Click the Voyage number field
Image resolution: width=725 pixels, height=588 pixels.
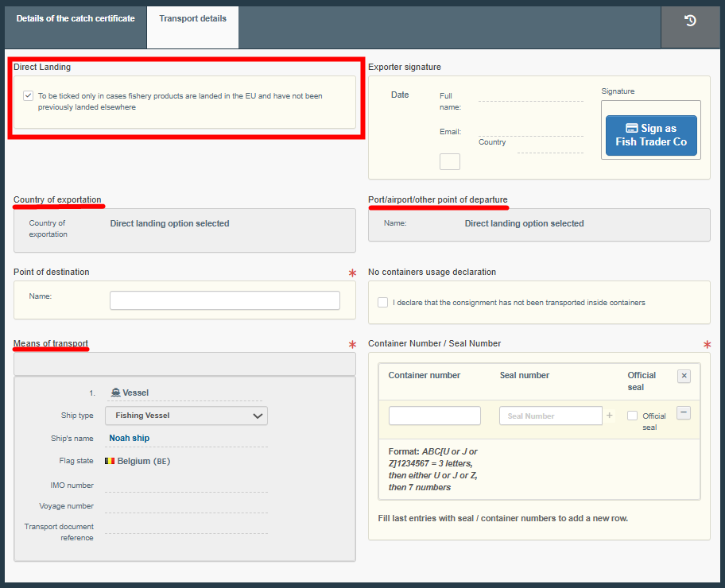click(x=186, y=506)
